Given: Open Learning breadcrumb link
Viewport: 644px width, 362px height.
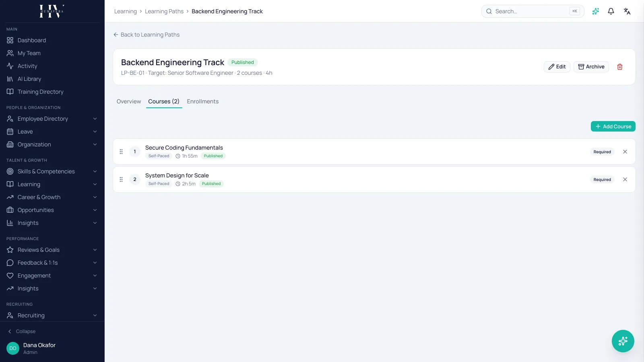Looking at the screenshot, I should click(x=126, y=11).
